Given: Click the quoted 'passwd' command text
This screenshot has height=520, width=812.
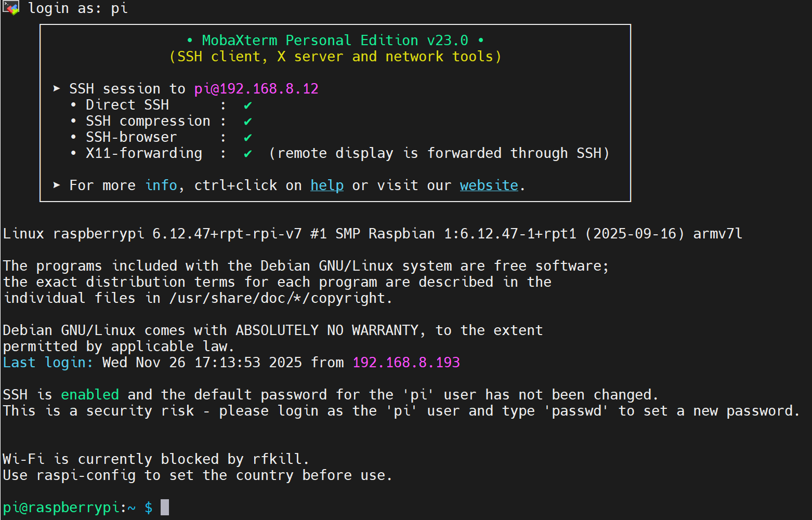Looking at the screenshot, I should pos(577,411).
